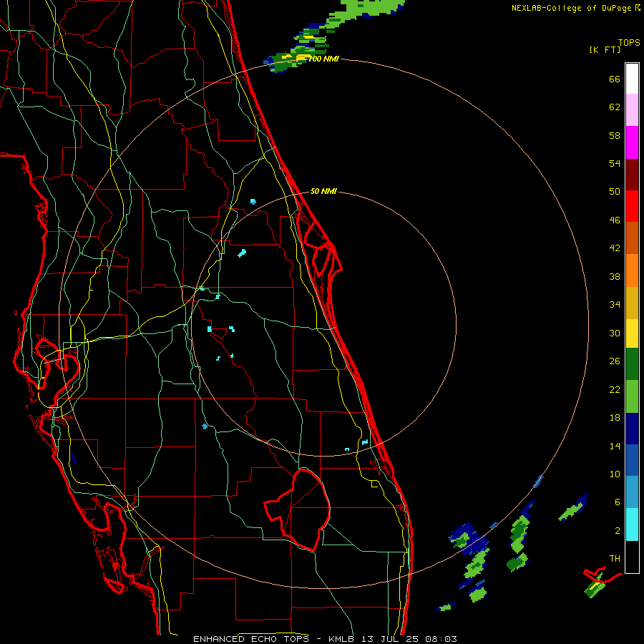Click the 6 legend value
This screenshot has width=644, height=644.
[618, 502]
